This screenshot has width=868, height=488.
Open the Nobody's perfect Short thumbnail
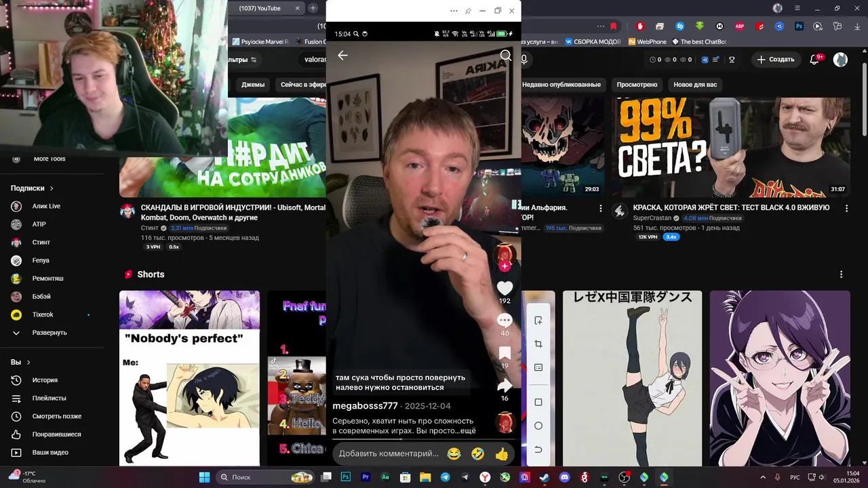(x=189, y=378)
